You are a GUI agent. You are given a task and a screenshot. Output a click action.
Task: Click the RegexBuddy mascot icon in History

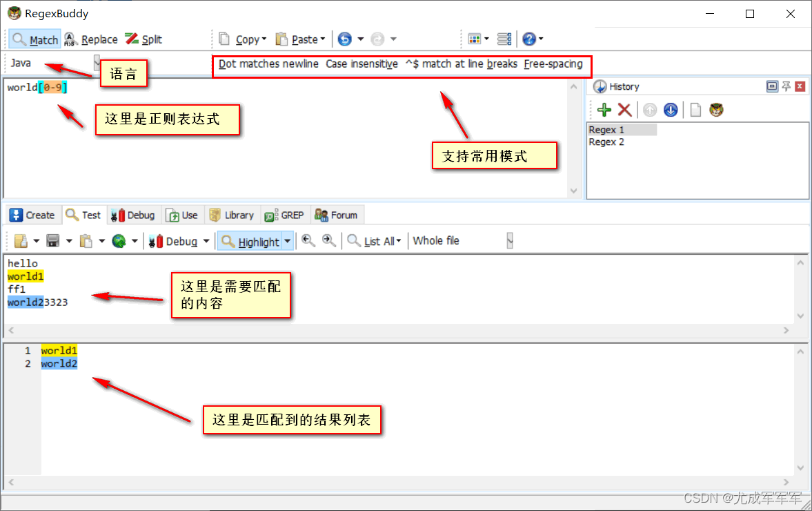[x=716, y=110]
